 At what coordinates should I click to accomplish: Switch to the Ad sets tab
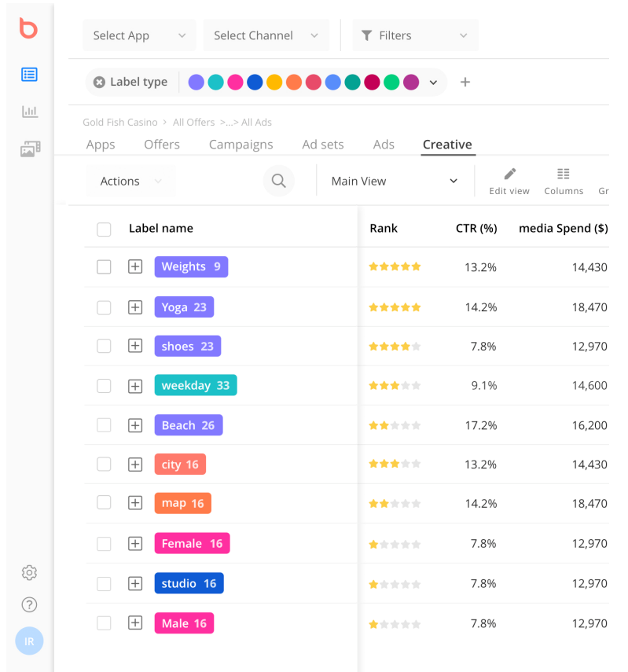(x=323, y=145)
